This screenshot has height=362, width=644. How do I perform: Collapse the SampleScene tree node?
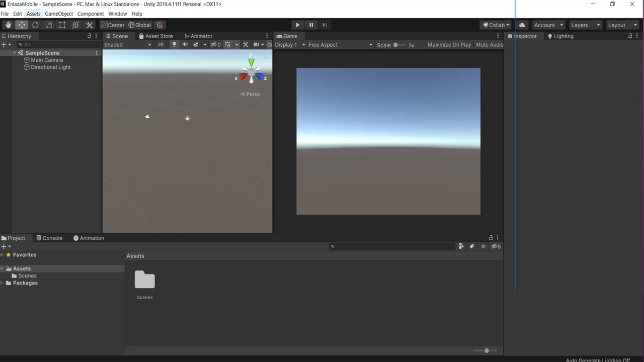click(x=15, y=53)
